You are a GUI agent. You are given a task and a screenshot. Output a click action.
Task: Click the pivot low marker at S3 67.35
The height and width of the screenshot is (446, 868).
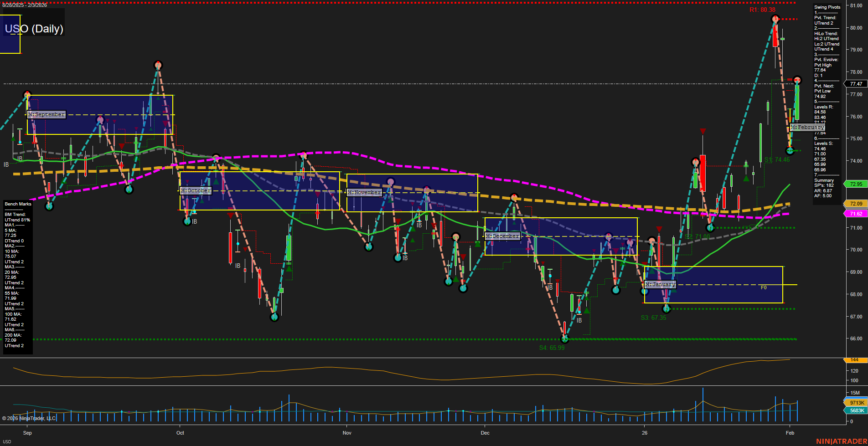click(666, 309)
